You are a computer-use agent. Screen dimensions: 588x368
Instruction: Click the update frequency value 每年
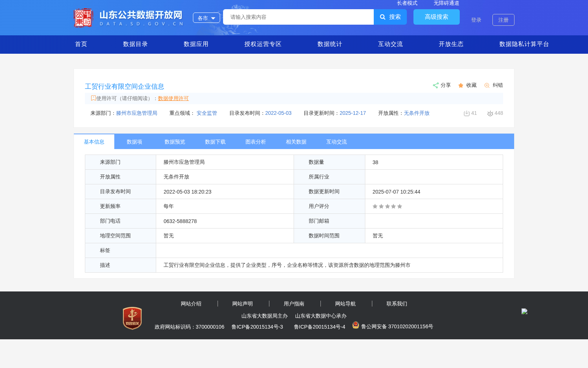169,206
